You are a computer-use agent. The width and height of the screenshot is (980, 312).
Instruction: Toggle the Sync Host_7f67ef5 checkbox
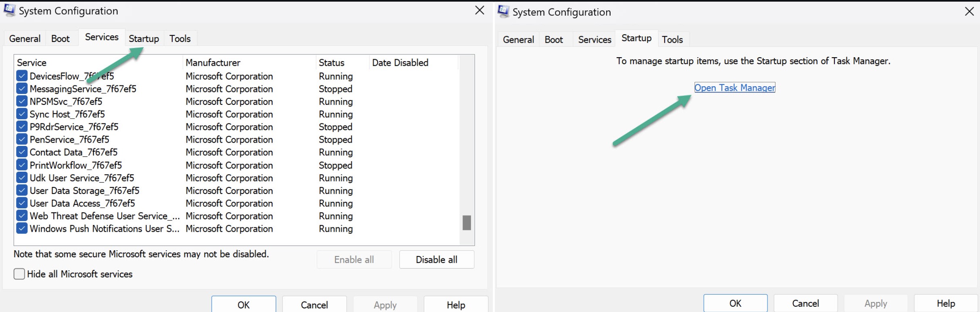(x=22, y=114)
